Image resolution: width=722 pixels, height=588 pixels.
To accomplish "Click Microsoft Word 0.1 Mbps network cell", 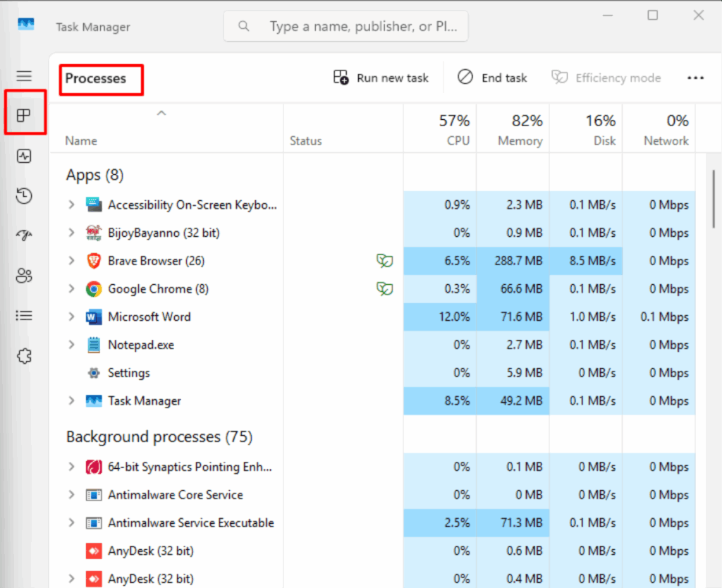I will (x=659, y=317).
